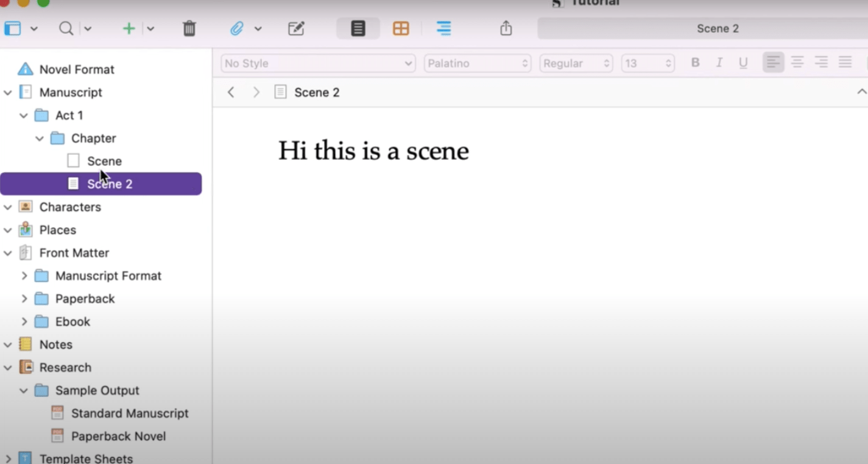This screenshot has height=464, width=868.
Task: Toggle bold formatting for the text
Action: pos(695,62)
